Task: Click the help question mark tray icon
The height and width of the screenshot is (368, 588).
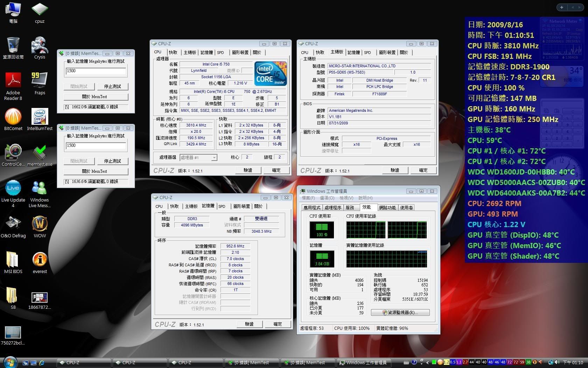Action: tap(414, 362)
